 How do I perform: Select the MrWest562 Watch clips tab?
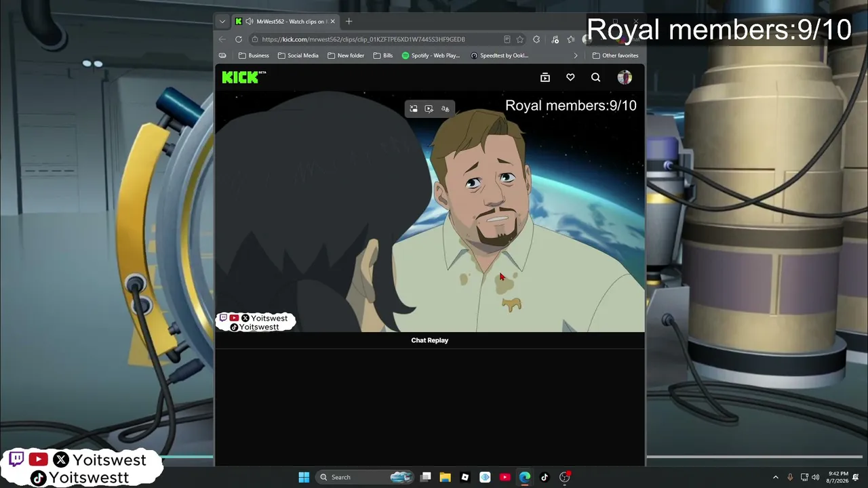285,22
